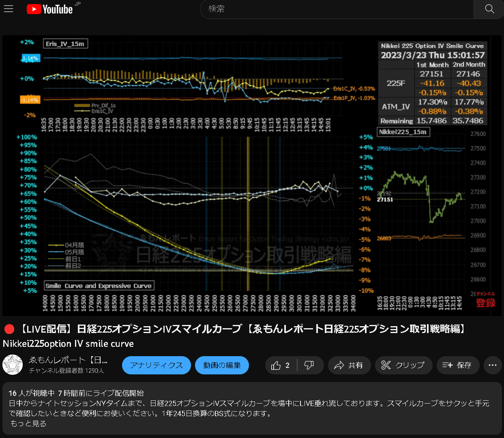
Task: Click the Prv_Dif_1s legend entry
Action: pyautogui.click(x=95, y=105)
